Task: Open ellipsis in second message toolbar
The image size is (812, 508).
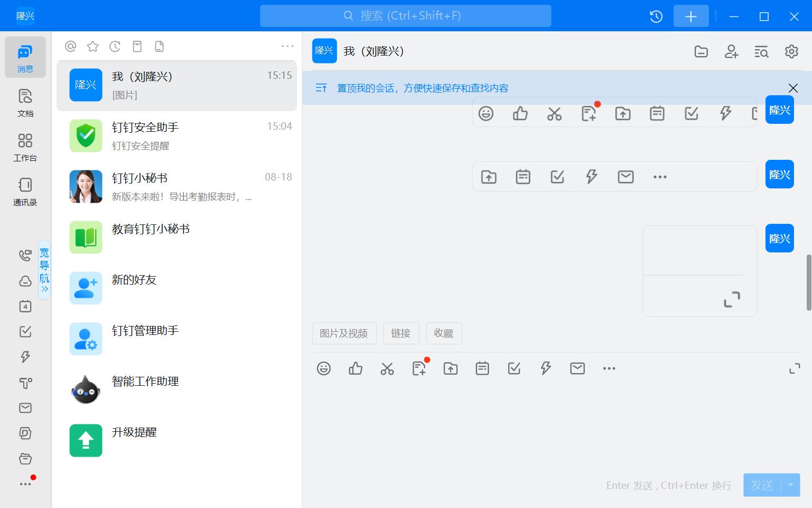Action: [660, 177]
